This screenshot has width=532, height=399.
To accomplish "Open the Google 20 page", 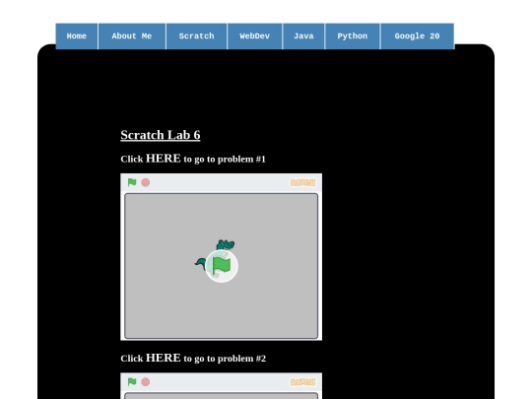I will point(418,36).
